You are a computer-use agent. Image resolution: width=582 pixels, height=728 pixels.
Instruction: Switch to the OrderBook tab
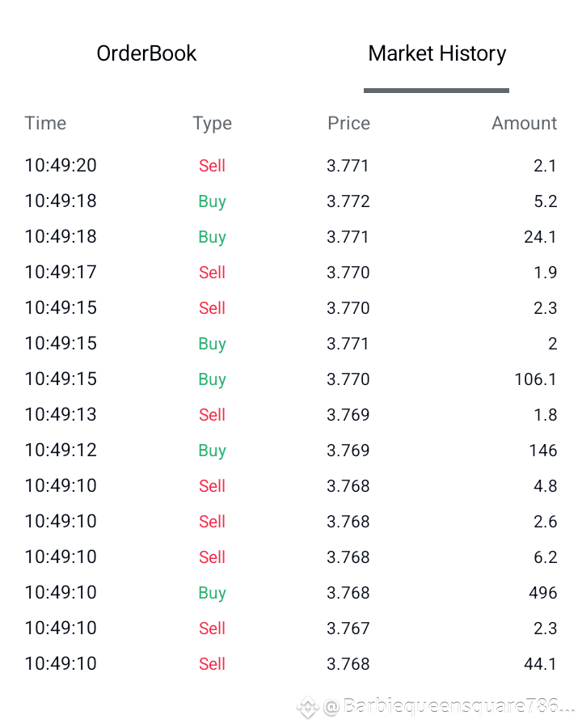(x=146, y=53)
